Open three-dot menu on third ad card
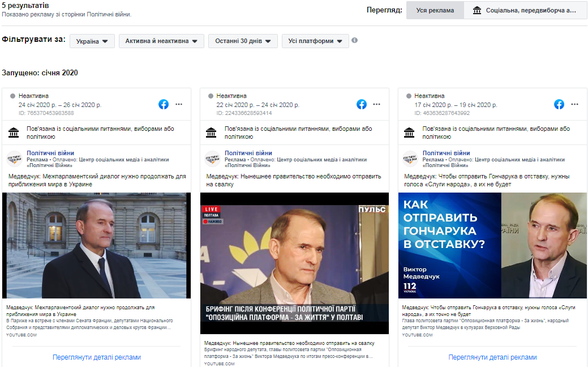The height and width of the screenshot is (367, 588). (574, 104)
